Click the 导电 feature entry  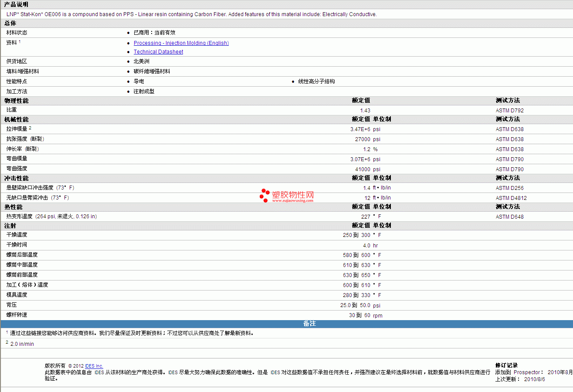click(x=139, y=81)
